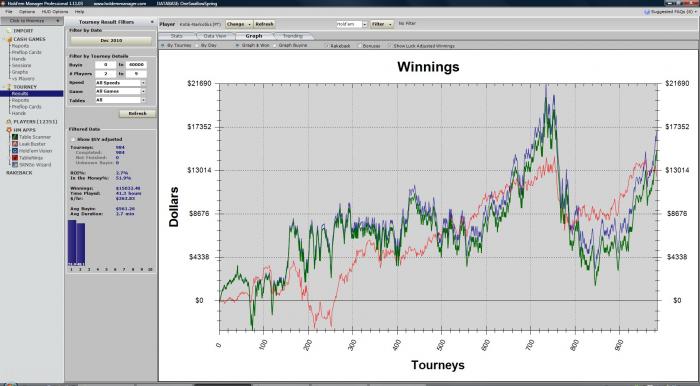This screenshot has height=386, width=700.
Task: Click the IMPORT section icon
Action: tap(8, 31)
